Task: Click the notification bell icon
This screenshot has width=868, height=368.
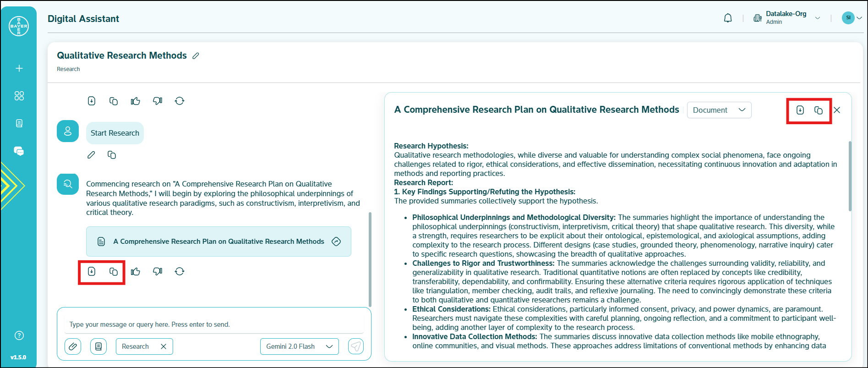Action: 727,18
